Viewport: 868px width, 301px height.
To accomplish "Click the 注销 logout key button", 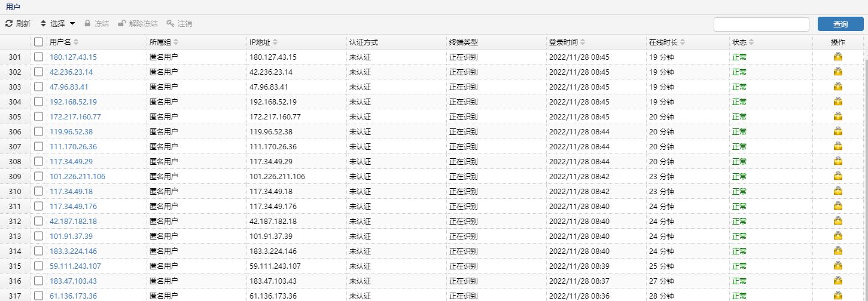I will point(179,24).
